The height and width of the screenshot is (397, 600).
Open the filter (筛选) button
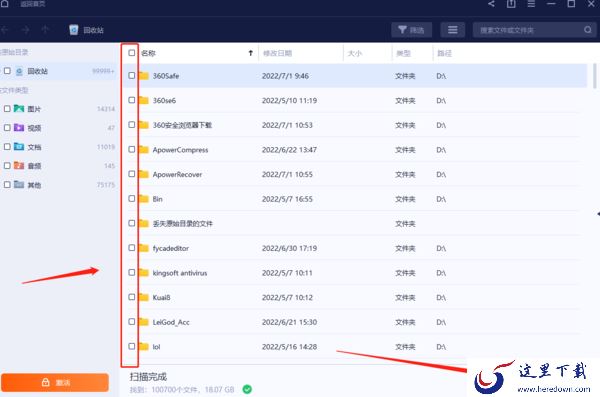[411, 30]
